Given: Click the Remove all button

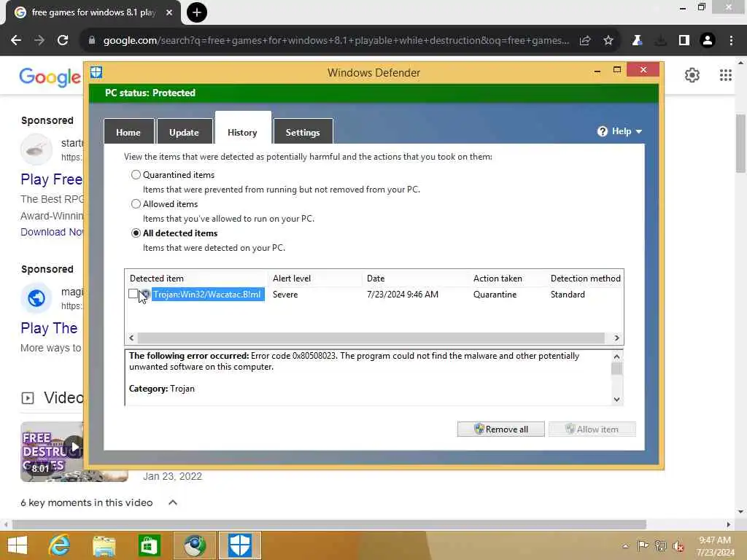Looking at the screenshot, I should tap(500, 429).
